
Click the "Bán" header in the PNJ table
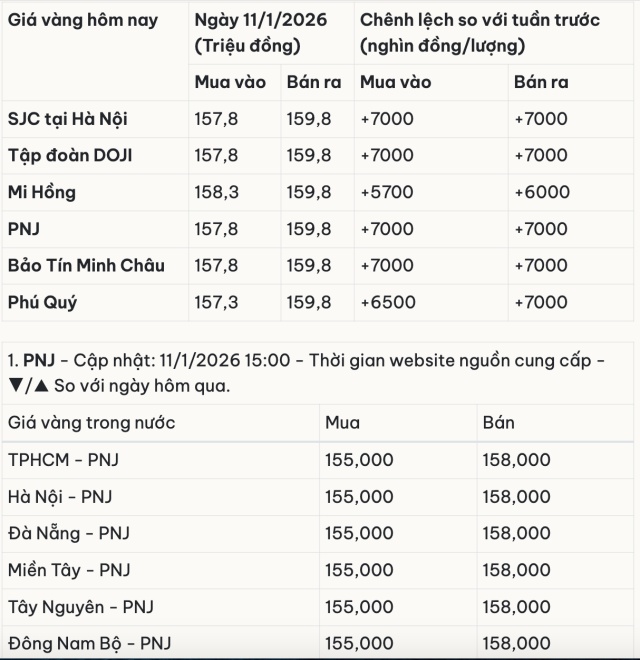498,423
